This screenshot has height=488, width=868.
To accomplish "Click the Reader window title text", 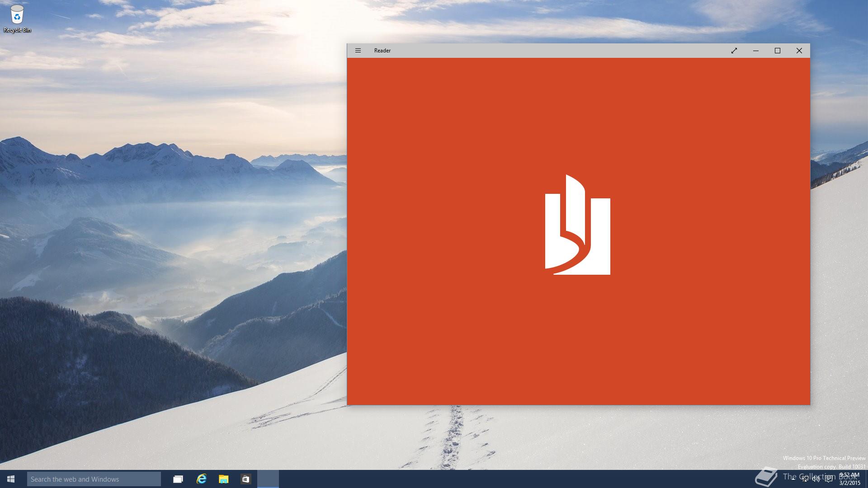I will [x=382, y=51].
